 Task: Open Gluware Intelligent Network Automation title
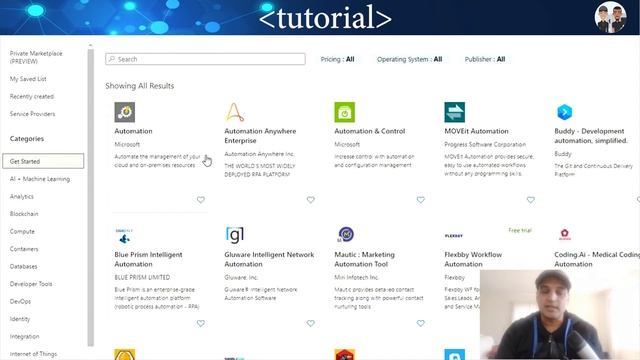pos(269,259)
